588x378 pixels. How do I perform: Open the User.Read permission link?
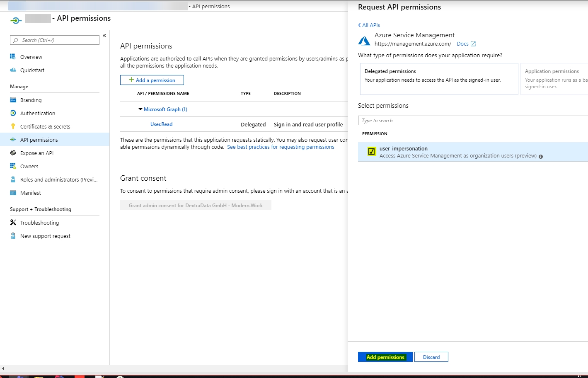coord(162,124)
